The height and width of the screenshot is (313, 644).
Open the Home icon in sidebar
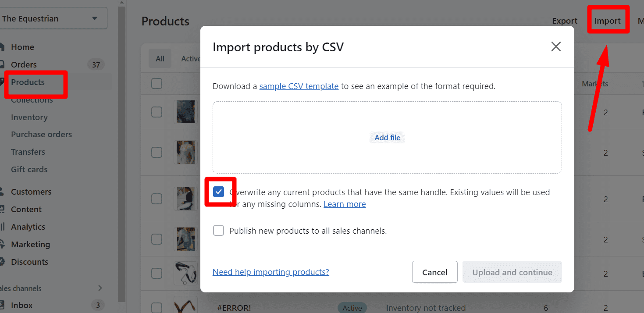pyautogui.click(x=2, y=47)
